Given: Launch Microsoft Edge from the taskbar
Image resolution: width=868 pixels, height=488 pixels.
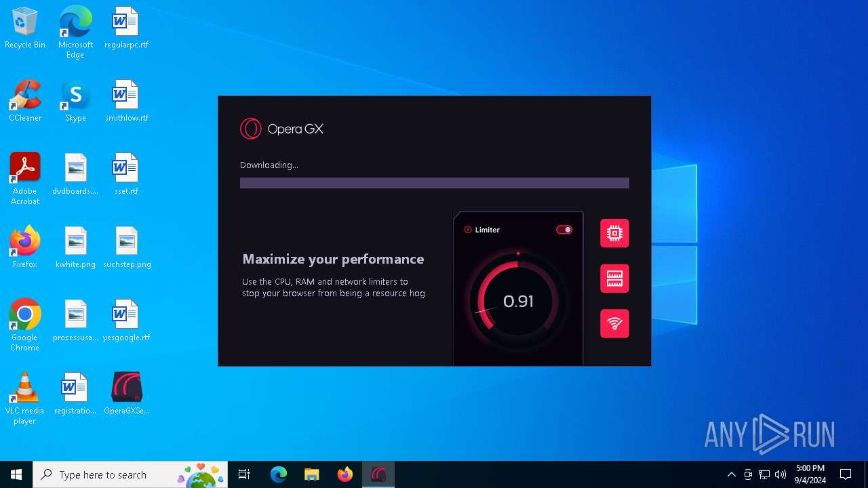Looking at the screenshot, I should coord(279,474).
